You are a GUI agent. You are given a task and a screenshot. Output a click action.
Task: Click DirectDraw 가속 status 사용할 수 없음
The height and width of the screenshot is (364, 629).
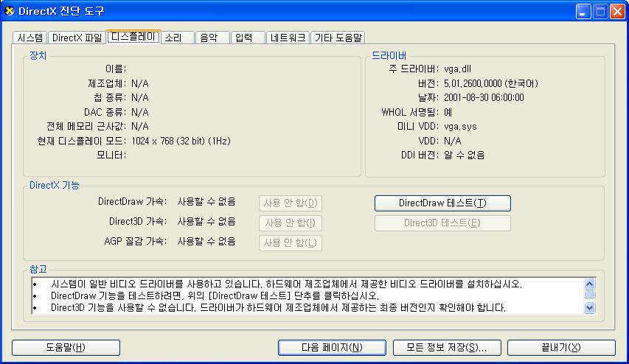pos(206,201)
